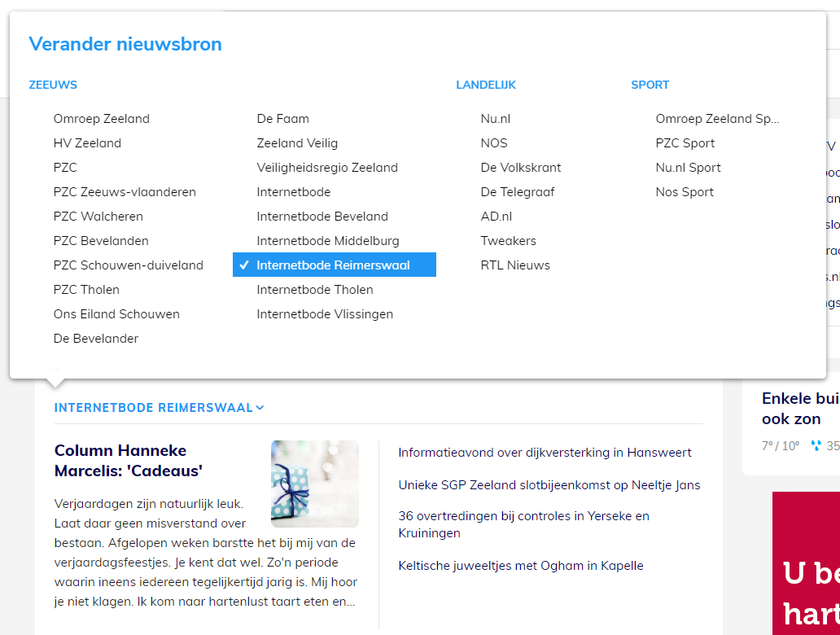Choose Internetbode Beveland

322,216
